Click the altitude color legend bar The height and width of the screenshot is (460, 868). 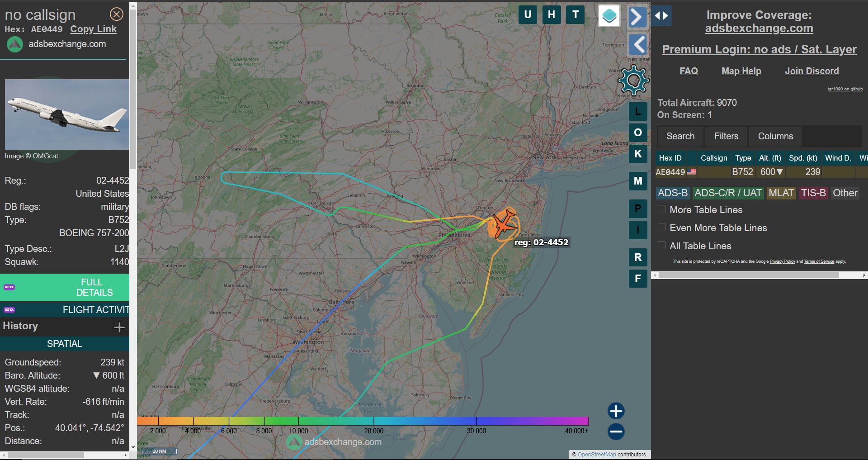(363, 421)
